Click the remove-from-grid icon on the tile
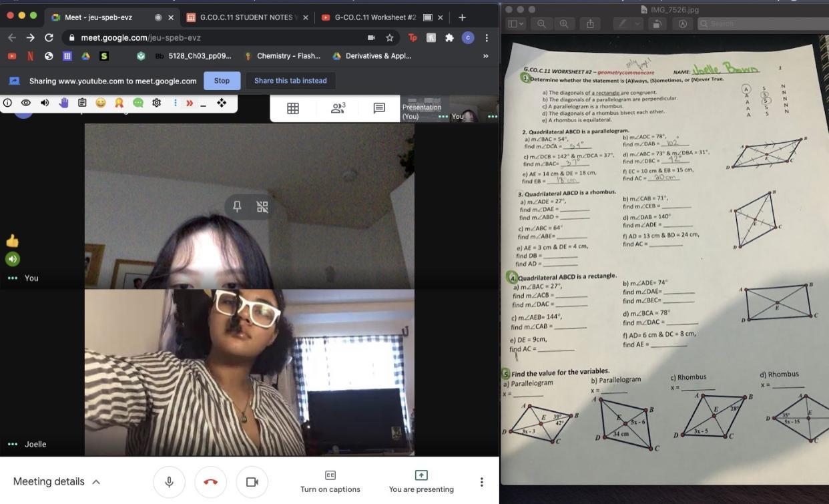This screenshot has height=504, width=829. (262, 206)
